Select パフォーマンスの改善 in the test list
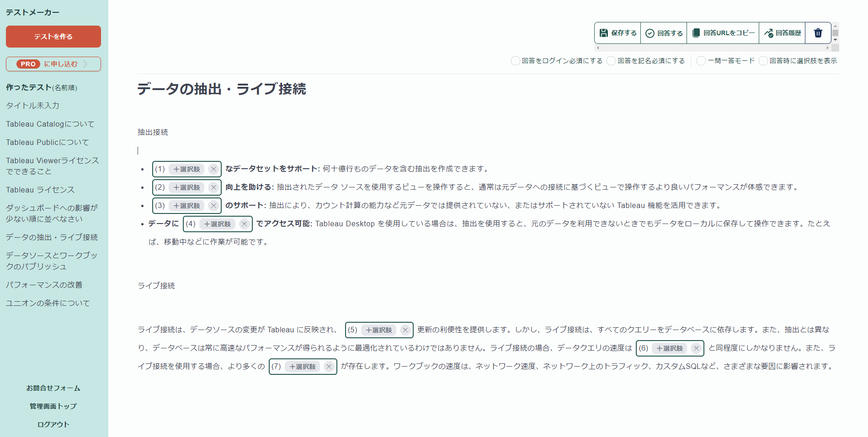The width and height of the screenshot is (868, 437). tap(44, 285)
